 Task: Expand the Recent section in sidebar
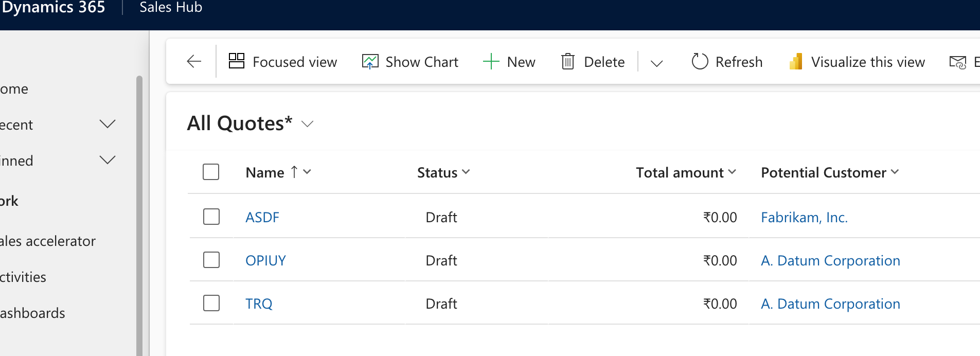pos(107,124)
